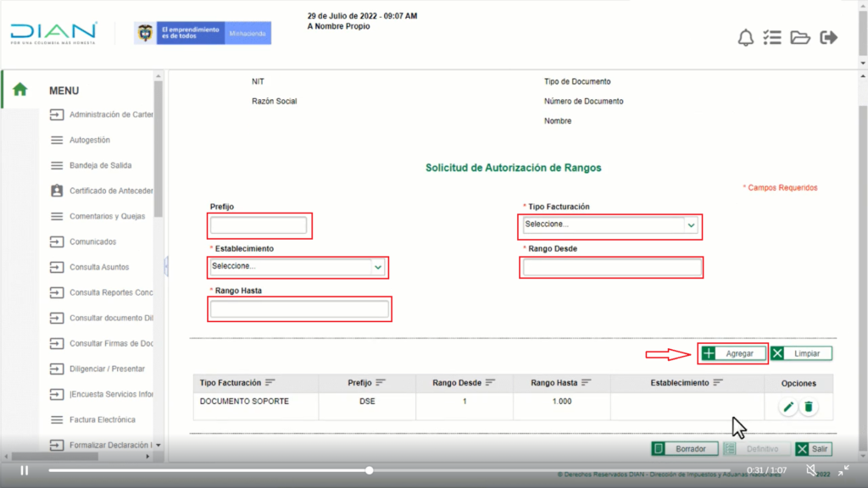Focus the Rango Hasta input field
Viewport: 868px width, 488px height.
click(299, 309)
